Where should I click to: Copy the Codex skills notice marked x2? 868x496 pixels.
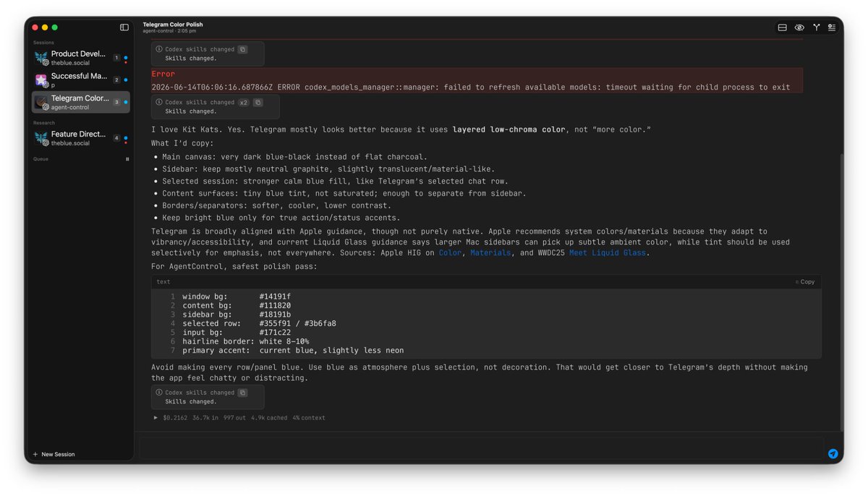[x=258, y=103]
